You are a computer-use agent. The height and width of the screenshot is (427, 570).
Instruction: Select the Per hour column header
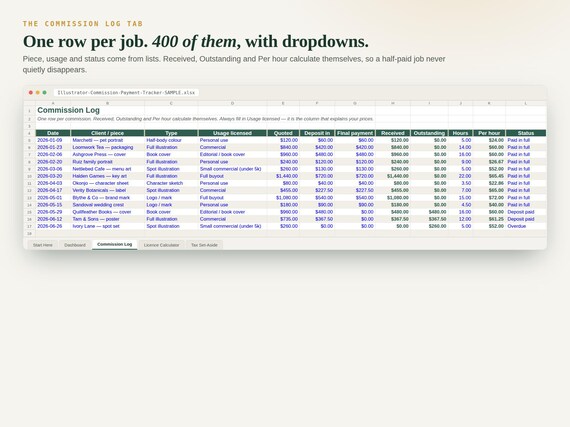489,133
